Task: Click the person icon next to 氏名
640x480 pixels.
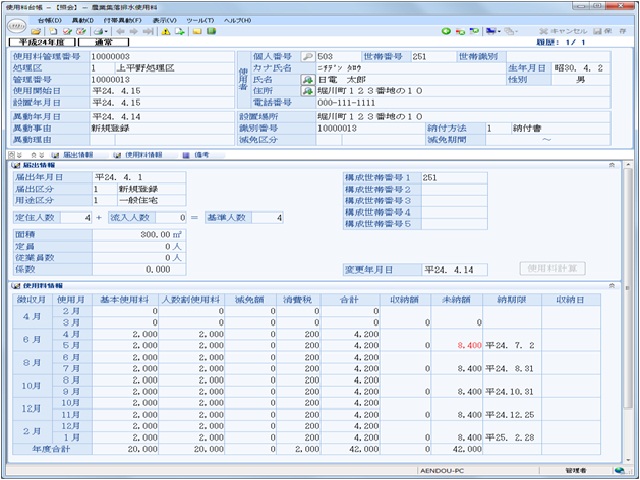Action: point(307,79)
